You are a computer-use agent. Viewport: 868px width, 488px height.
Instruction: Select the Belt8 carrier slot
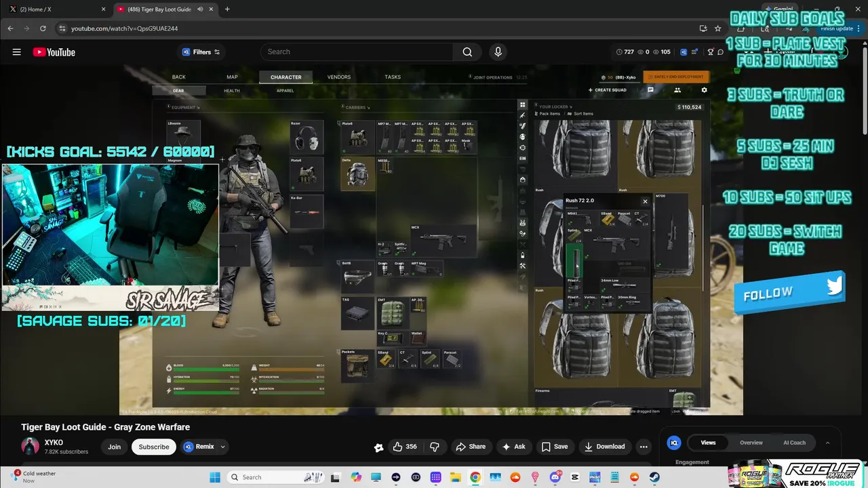[357, 277]
